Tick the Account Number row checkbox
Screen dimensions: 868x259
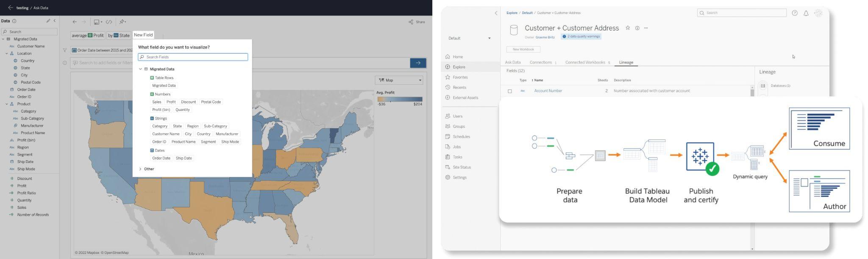click(x=510, y=91)
